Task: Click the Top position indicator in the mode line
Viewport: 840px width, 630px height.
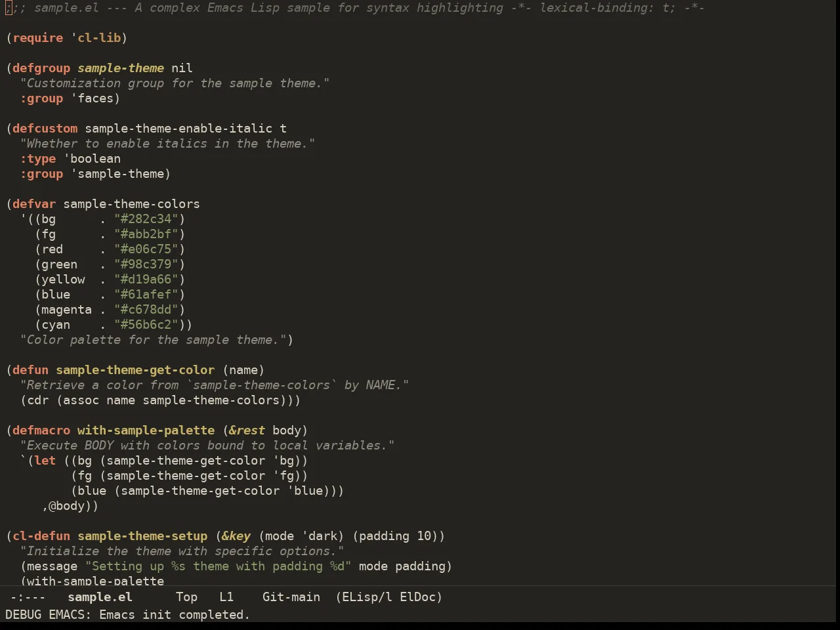Action: [186, 597]
